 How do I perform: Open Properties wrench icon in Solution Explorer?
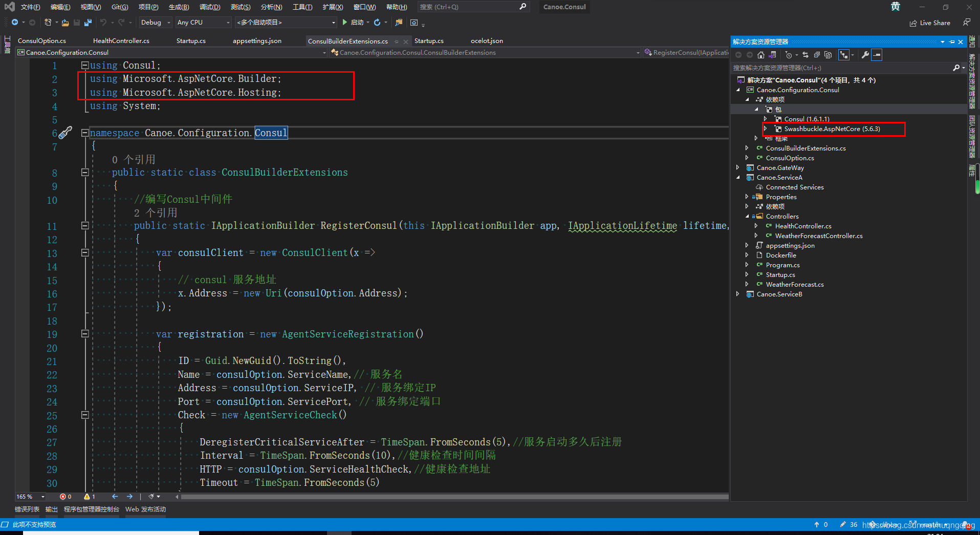(x=865, y=55)
